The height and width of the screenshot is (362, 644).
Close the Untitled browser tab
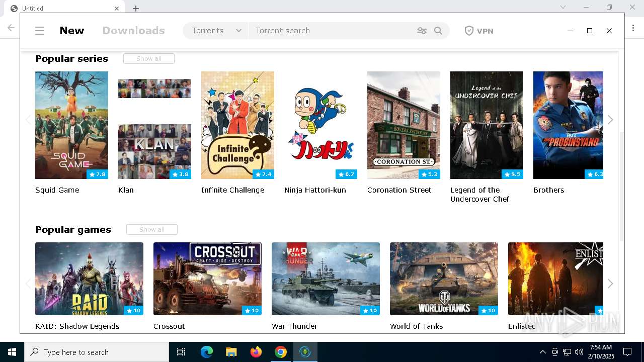(x=117, y=9)
